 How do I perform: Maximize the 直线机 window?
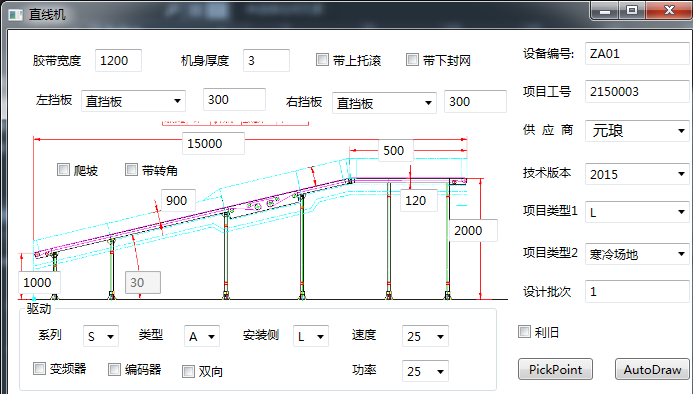pos(632,11)
